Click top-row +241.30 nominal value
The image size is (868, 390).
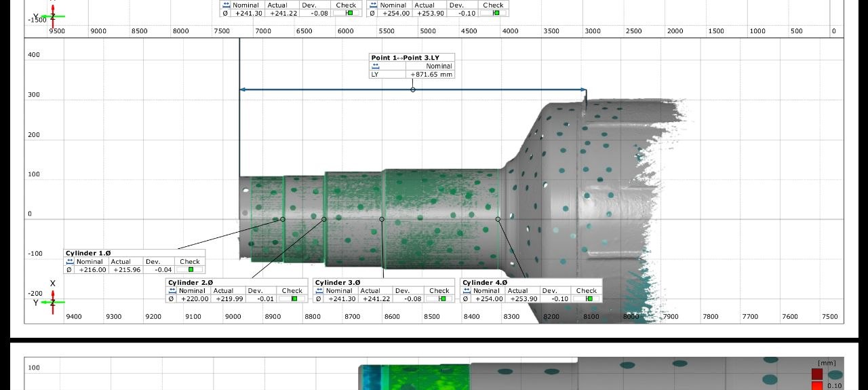point(250,13)
